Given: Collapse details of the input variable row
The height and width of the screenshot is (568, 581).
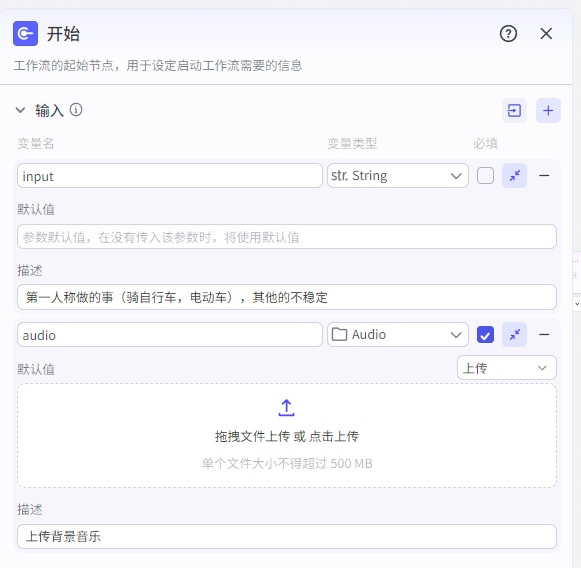Looking at the screenshot, I should tap(514, 175).
